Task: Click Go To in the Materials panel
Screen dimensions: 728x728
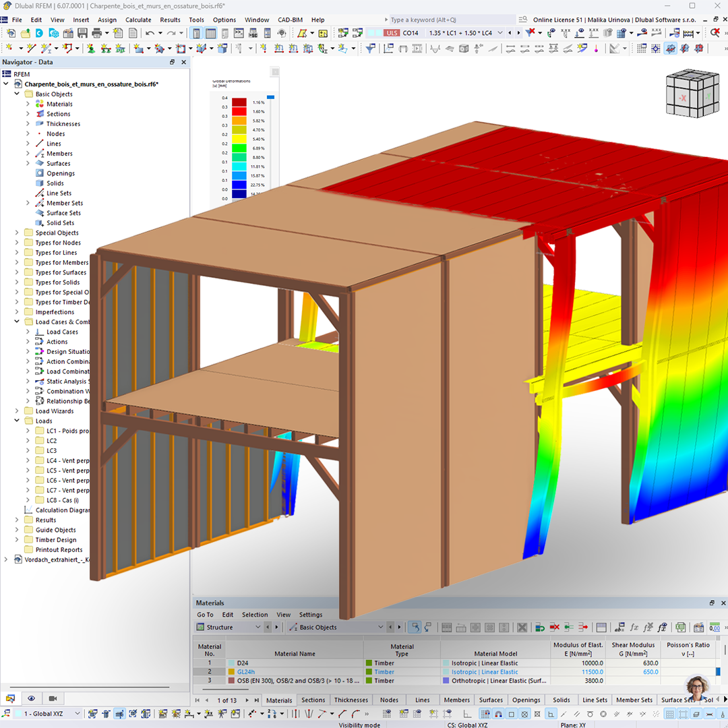Action: coord(204,614)
